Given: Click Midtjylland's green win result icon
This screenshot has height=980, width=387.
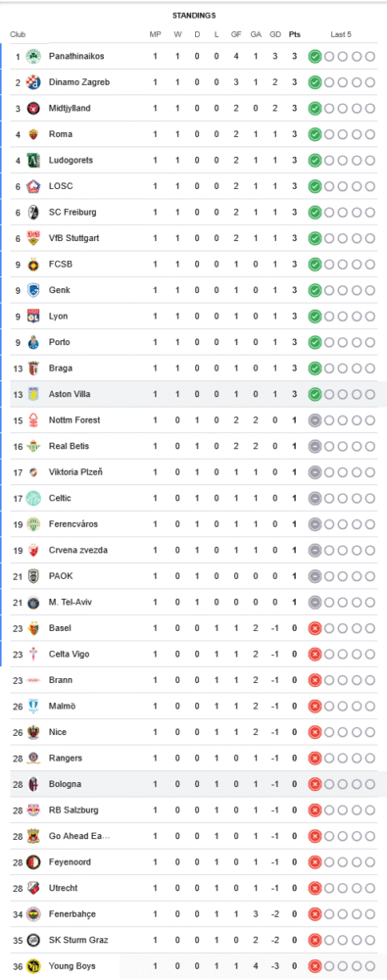Looking at the screenshot, I should click(x=314, y=109).
